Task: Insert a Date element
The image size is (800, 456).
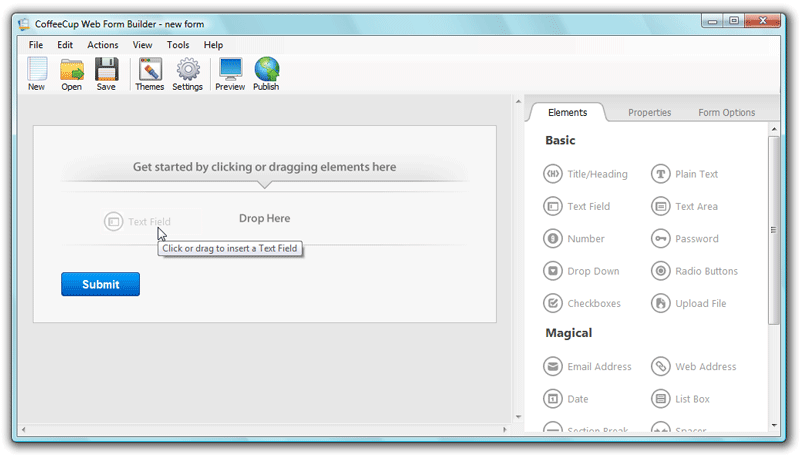Action: click(566, 399)
